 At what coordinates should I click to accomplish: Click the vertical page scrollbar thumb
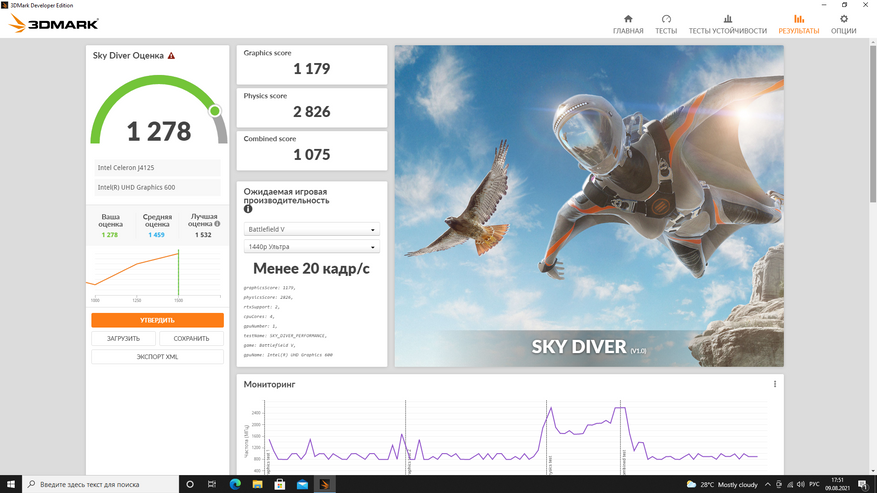tap(873, 123)
